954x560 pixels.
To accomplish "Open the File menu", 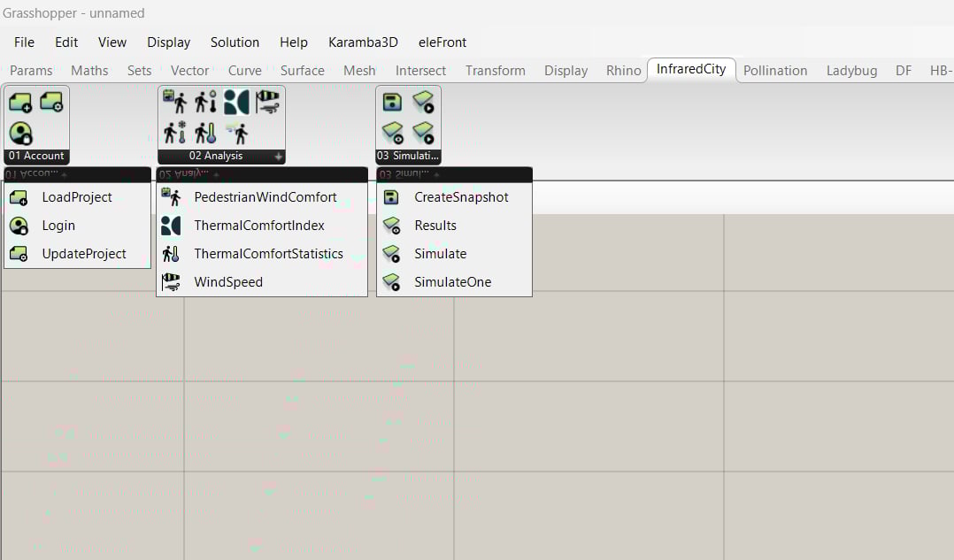I will tap(25, 42).
